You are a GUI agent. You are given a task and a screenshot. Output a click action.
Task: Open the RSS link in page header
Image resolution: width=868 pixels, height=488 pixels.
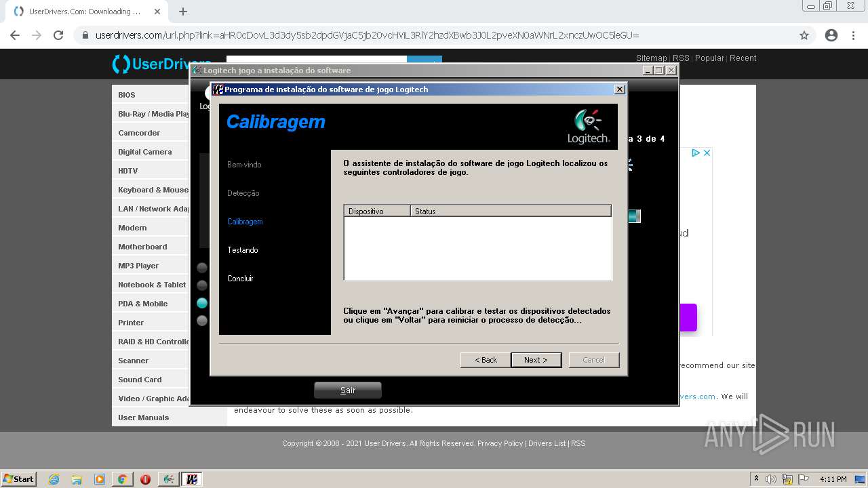tap(681, 58)
